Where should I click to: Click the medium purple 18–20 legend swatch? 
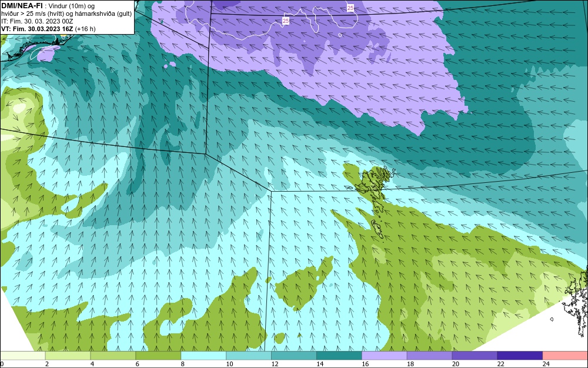click(429, 356)
